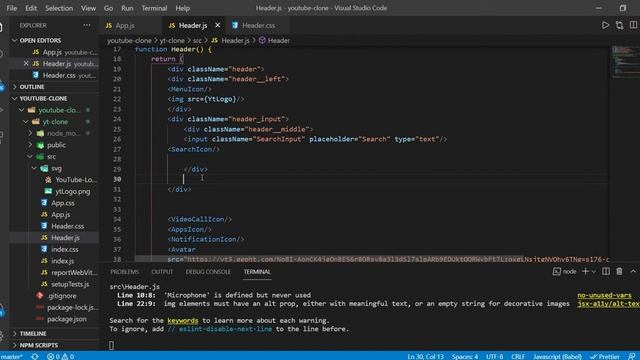Switch to the Header.css editor tab
This screenshot has height=360, width=640.
click(259, 25)
